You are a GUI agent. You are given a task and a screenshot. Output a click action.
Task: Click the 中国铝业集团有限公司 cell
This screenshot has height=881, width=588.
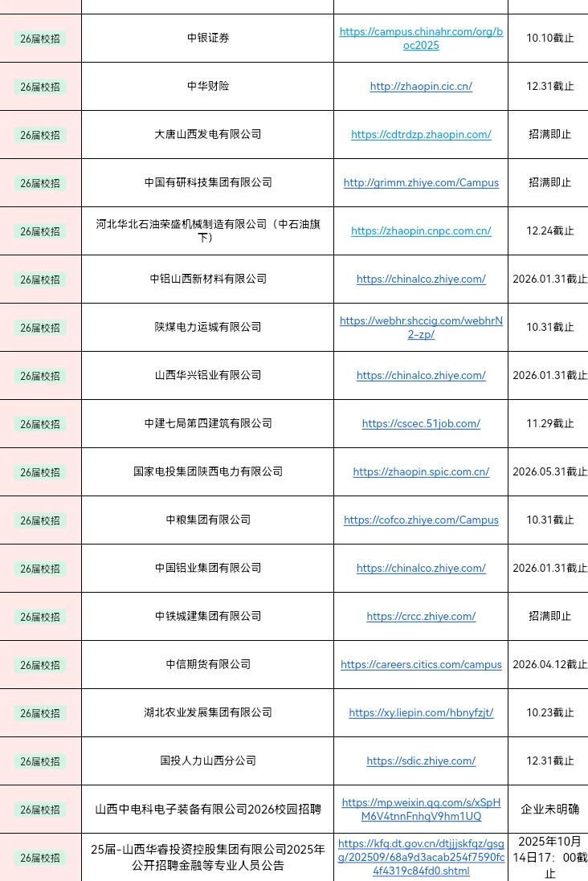click(x=208, y=568)
